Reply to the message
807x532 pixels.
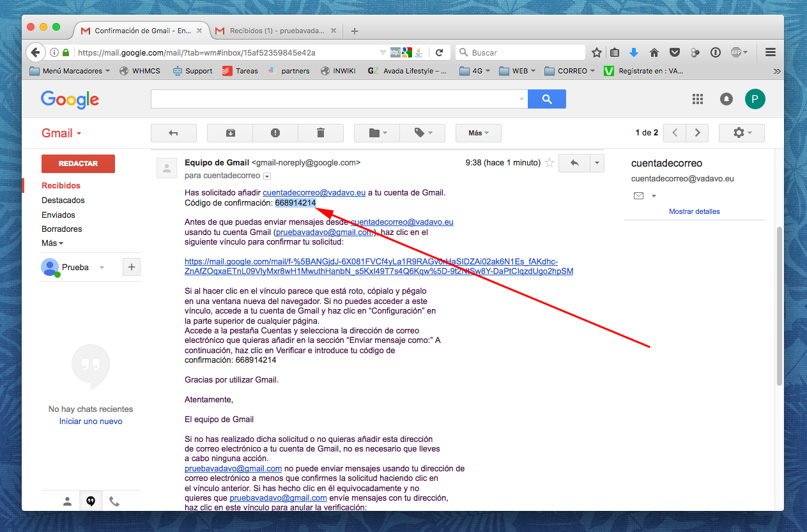pyautogui.click(x=574, y=163)
